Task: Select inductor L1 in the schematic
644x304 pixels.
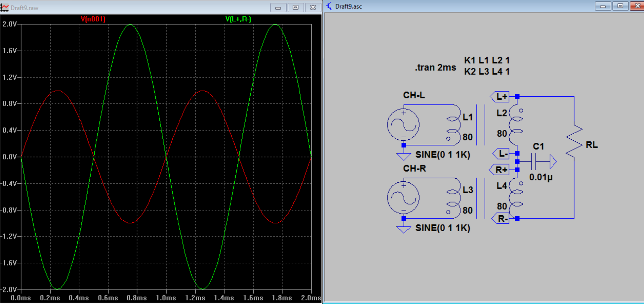Action: pyautogui.click(x=454, y=125)
